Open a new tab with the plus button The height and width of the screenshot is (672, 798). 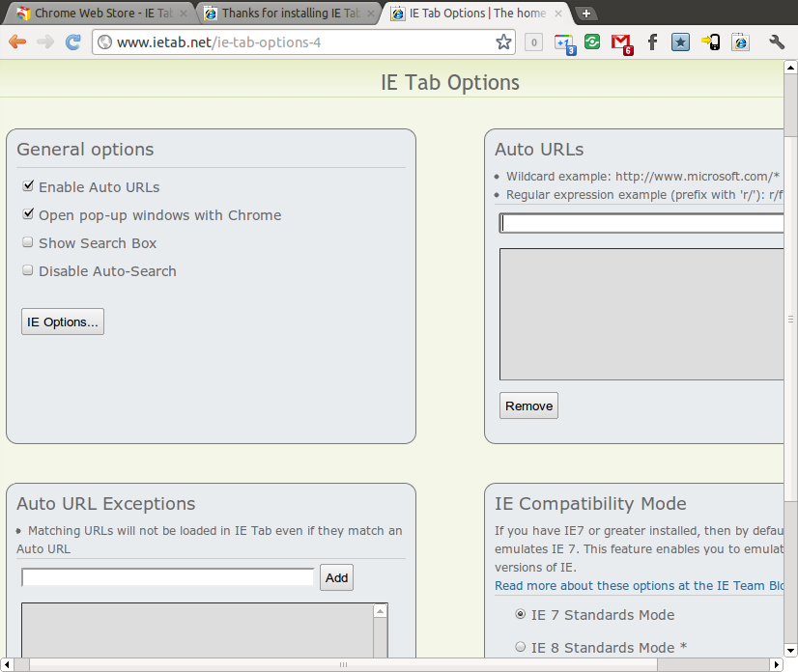tap(586, 14)
